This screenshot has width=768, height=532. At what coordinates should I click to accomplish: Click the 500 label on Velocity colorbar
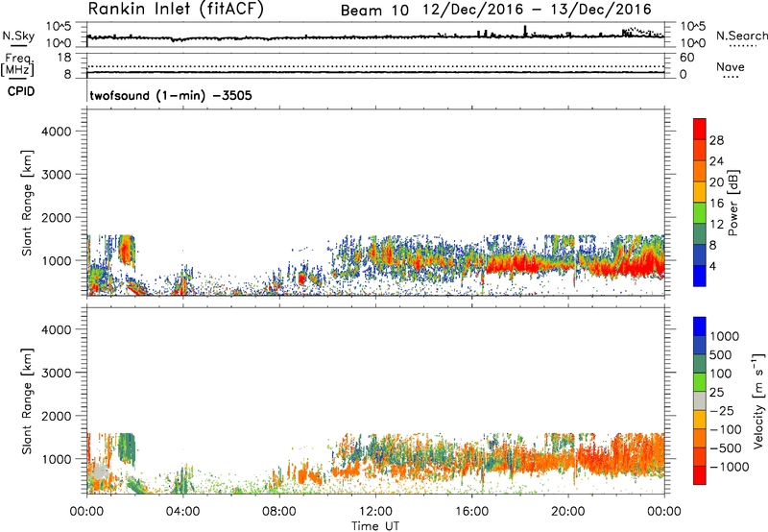tap(720, 354)
